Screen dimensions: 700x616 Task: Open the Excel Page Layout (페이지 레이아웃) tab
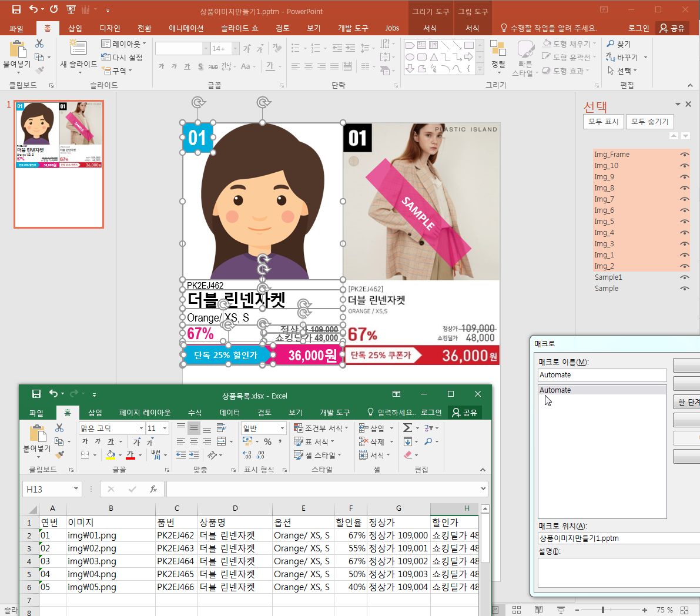[145, 413]
